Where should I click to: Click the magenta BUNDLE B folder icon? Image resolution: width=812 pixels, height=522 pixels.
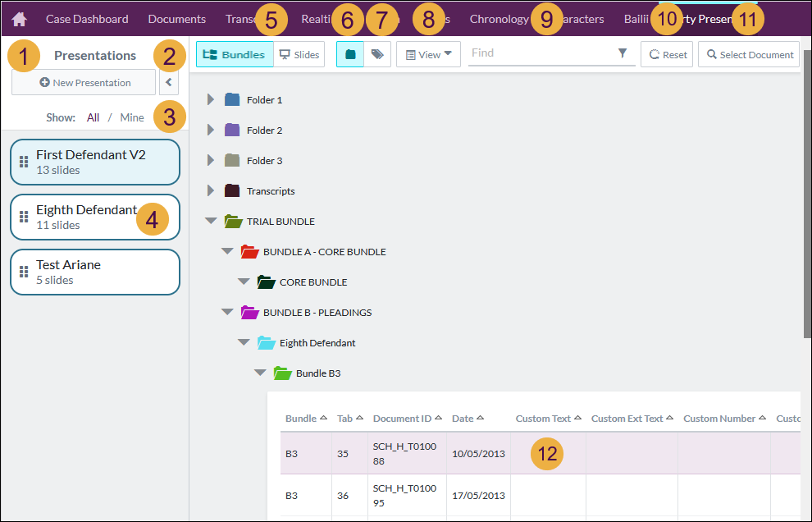point(249,313)
